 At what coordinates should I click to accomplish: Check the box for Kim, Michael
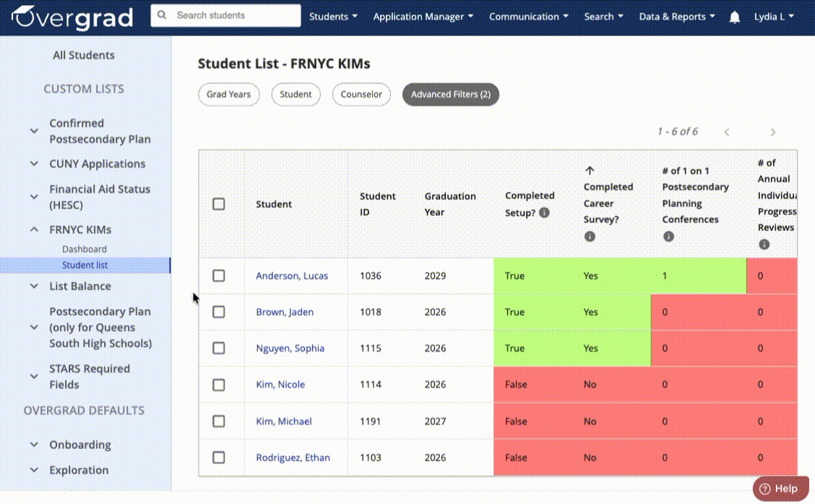[x=219, y=421]
